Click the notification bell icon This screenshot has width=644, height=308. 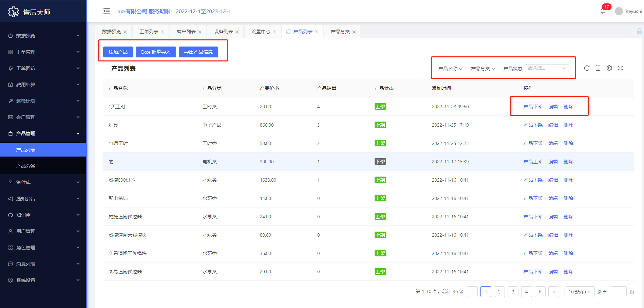tap(603, 11)
